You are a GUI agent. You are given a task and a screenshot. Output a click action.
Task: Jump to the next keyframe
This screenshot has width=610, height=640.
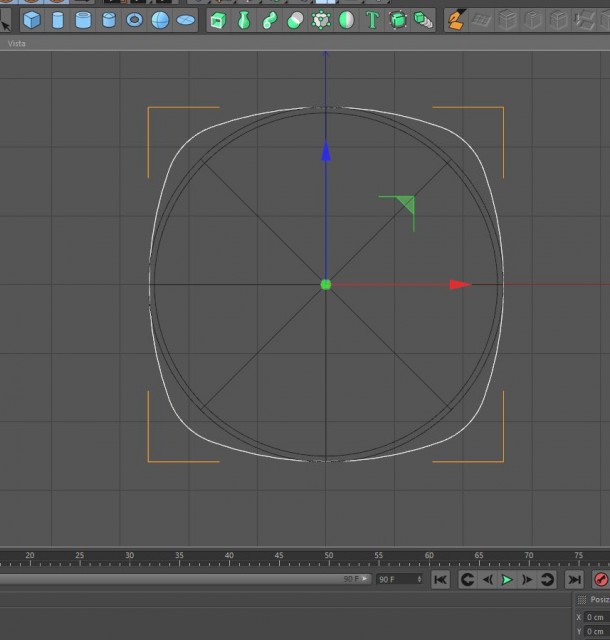coord(547,580)
